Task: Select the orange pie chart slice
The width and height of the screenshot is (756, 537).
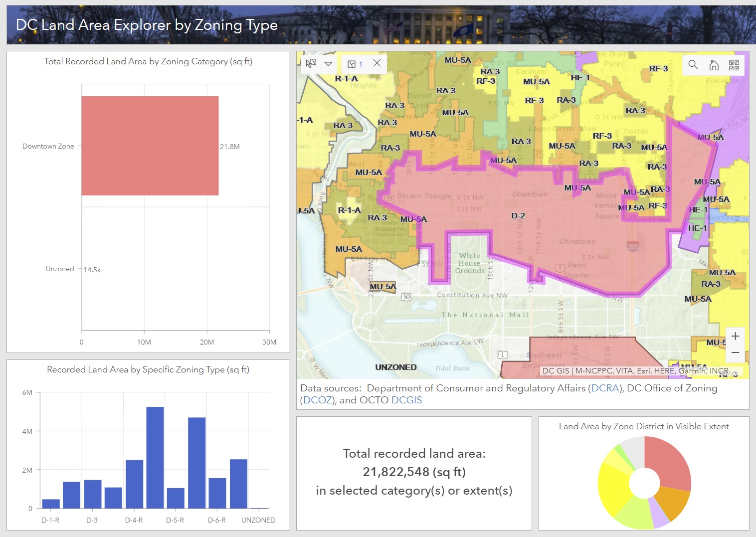Action: (671, 503)
